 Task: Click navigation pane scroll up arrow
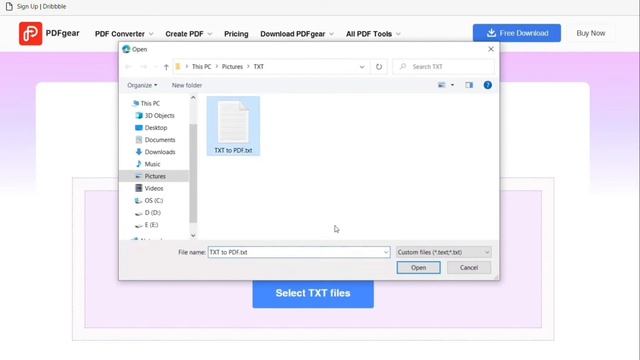tap(193, 98)
